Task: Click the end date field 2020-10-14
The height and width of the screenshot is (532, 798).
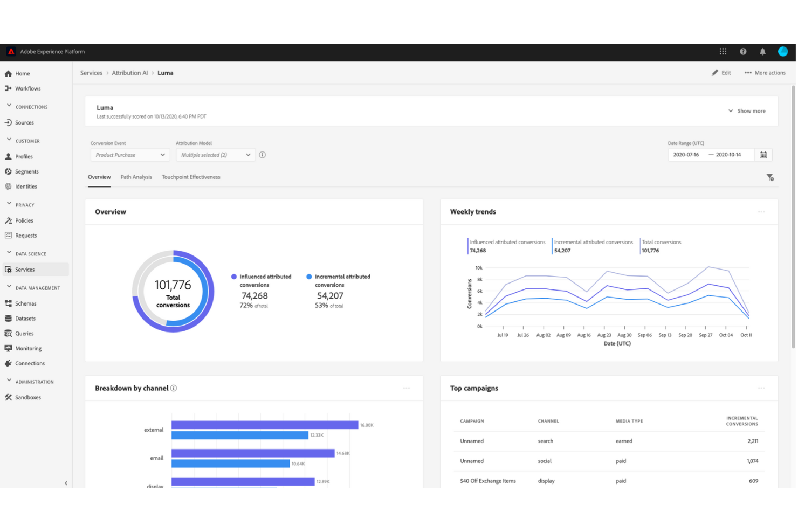Action: pos(728,155)
